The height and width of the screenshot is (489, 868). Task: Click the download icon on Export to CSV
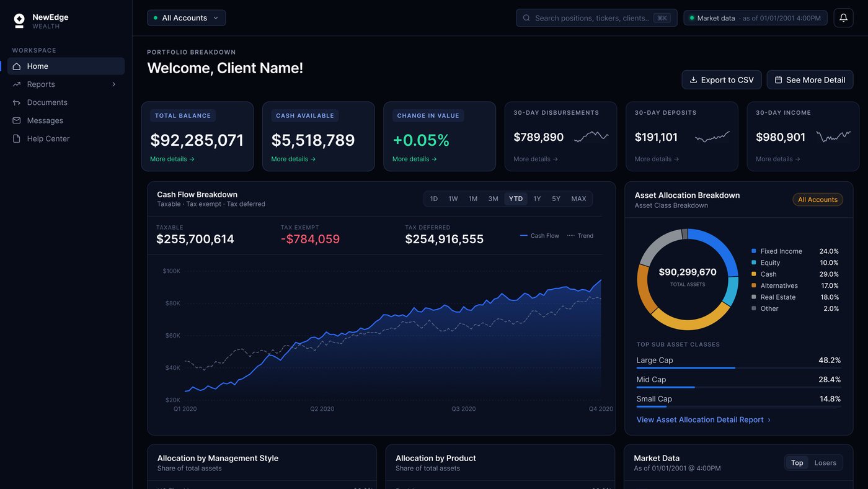coord(694,80)
